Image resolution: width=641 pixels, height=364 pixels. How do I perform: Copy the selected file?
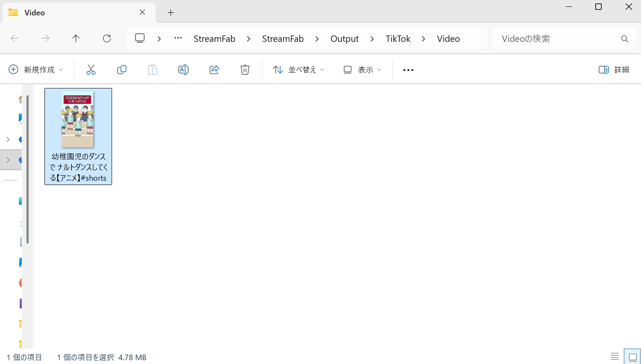point(122,70)
